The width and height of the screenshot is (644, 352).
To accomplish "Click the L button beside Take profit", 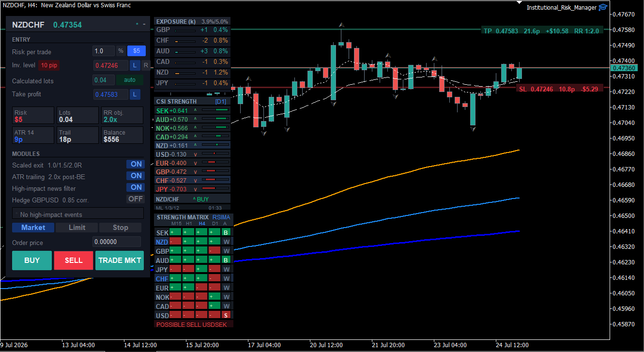I will pos(135,94).
